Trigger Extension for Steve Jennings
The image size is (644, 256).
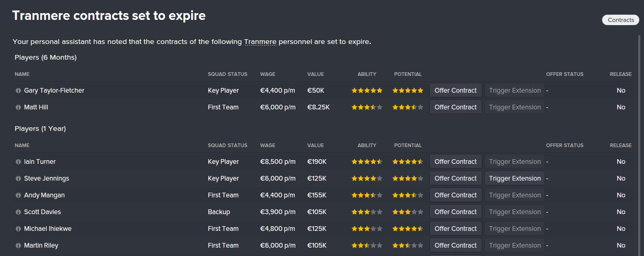(515, 179)
